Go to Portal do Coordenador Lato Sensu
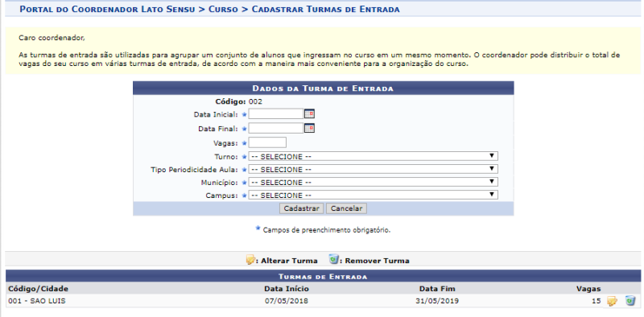Viewport: 644px width, 317px height. click(107, 9)
